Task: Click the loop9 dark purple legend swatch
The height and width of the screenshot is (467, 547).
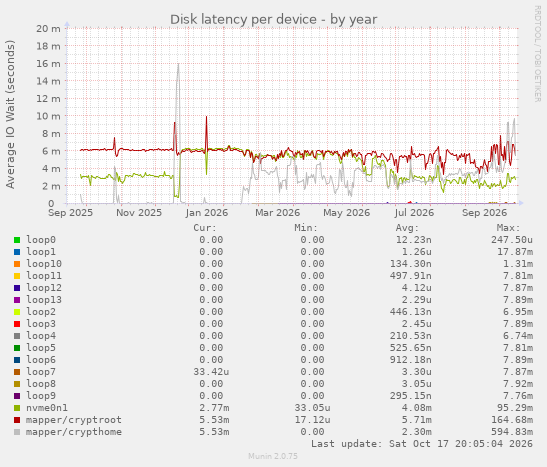Action: (x=17, y=396)
